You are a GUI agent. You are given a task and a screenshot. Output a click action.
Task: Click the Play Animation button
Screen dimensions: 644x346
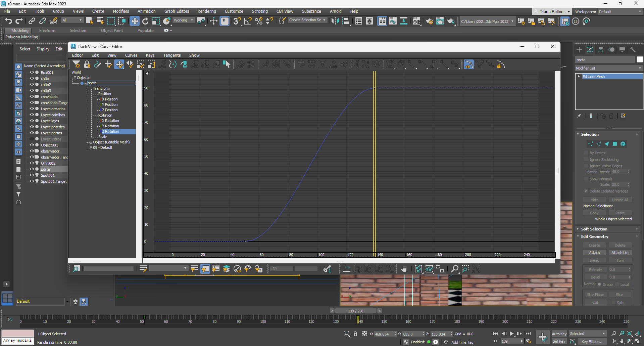[x=511, y=334]
